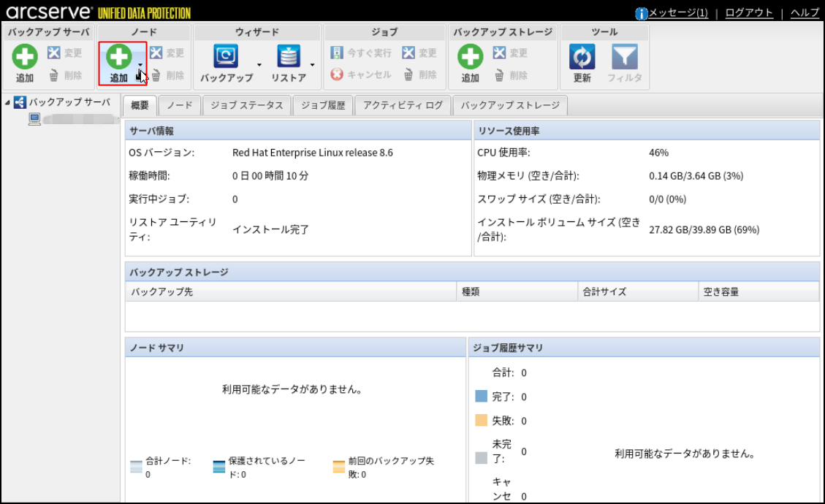Collapse the バックアップ サーバ tree node
825x504 pixels.
[x=7, y=102]
